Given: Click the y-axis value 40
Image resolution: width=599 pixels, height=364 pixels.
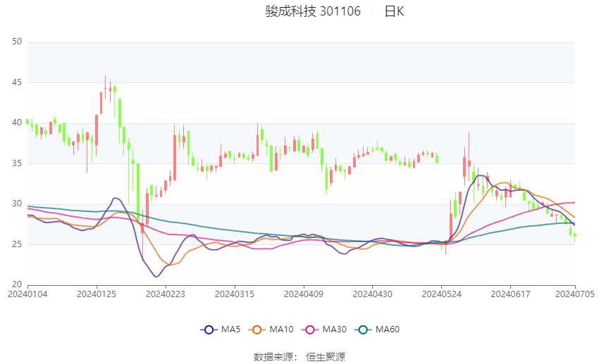Looking at the screenshot, I should coord(17,123).
